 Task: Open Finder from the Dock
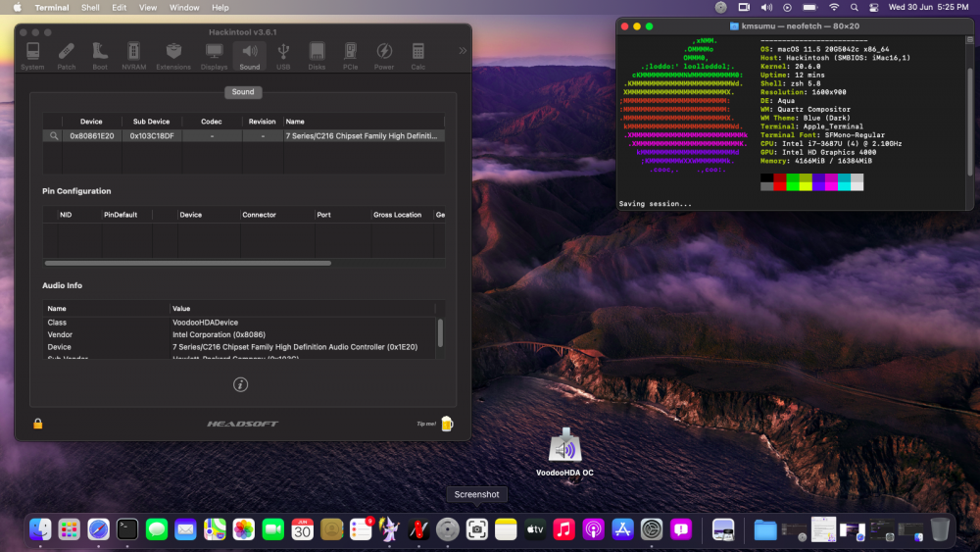pos(40,529)
